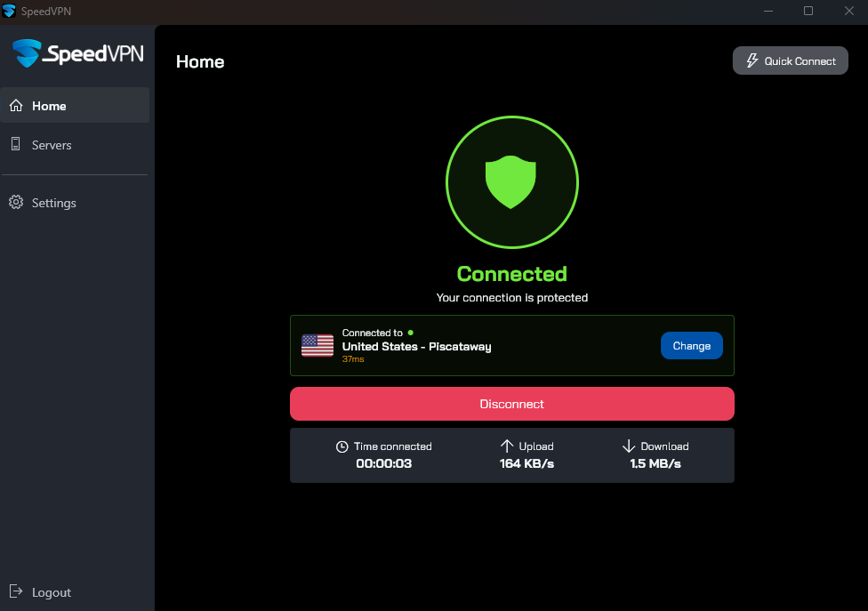Click the SpeedVPN icon in the title bar
This screenshot has width=868, height=611.
click(x=12, y=11)
